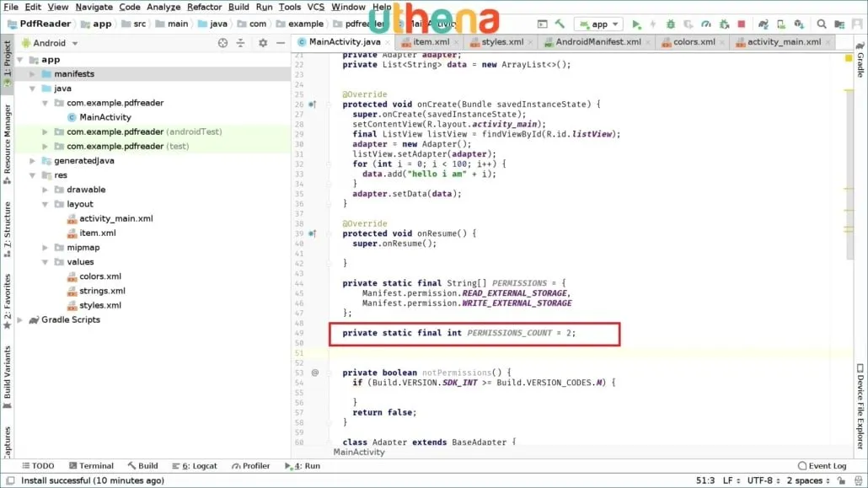
Task: Expand the mipmap folder
Action: pos(45,248)
